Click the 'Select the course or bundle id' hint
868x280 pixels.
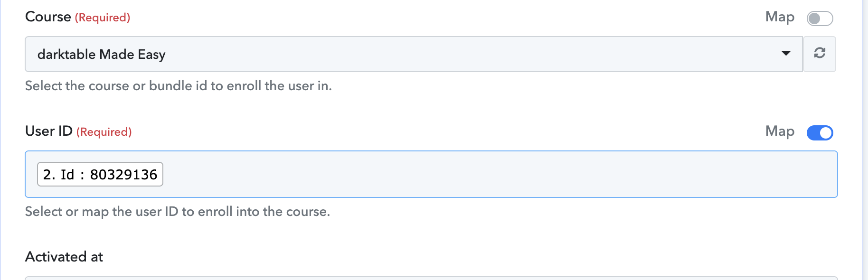179,86
